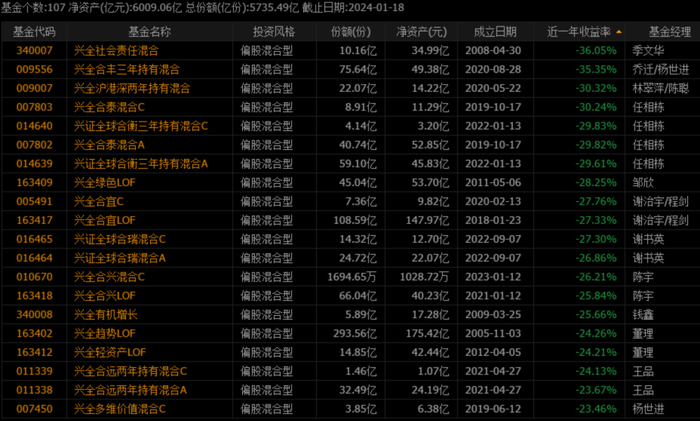Select the -28.25% return value
700x421 pixels.
click(x=596, y=183)
